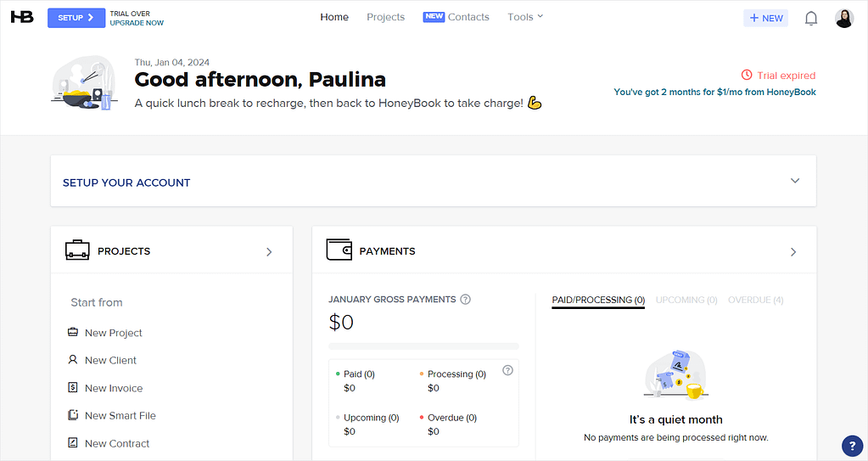
Task: Open the notifications bell
Action: click(810, 19)
